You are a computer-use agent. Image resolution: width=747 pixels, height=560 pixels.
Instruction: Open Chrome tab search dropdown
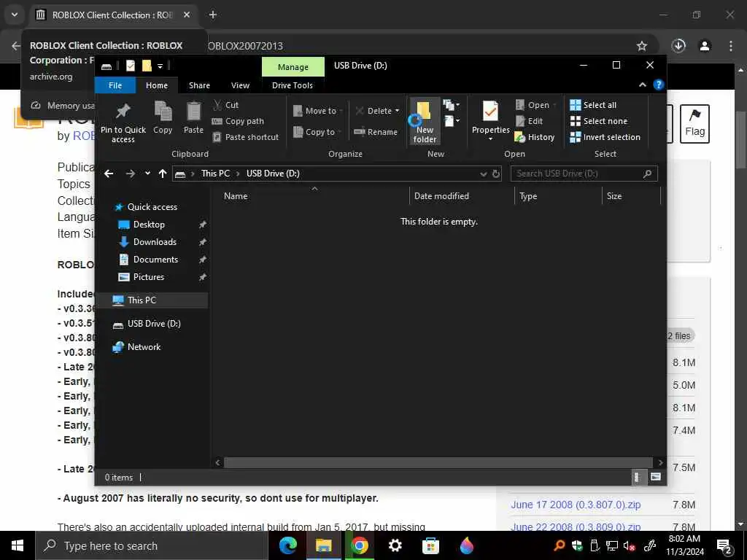[x=15, y=15]
